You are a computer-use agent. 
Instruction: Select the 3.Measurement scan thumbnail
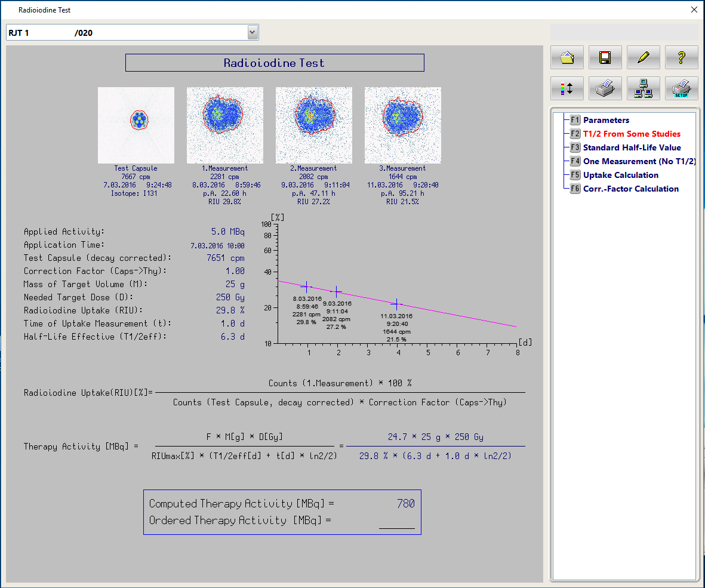coord(402,125)
